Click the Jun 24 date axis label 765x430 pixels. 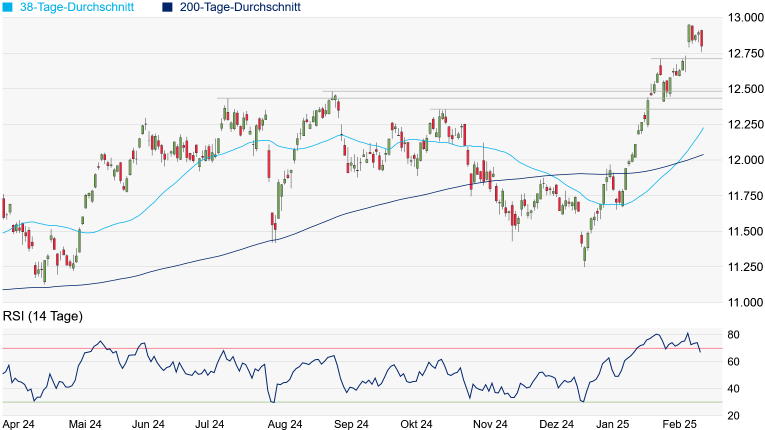coord(148,423)
